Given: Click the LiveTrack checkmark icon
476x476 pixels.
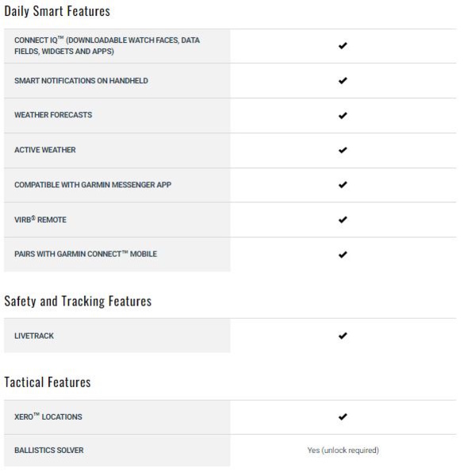Looking at the screenshot, I should [343, 336].
